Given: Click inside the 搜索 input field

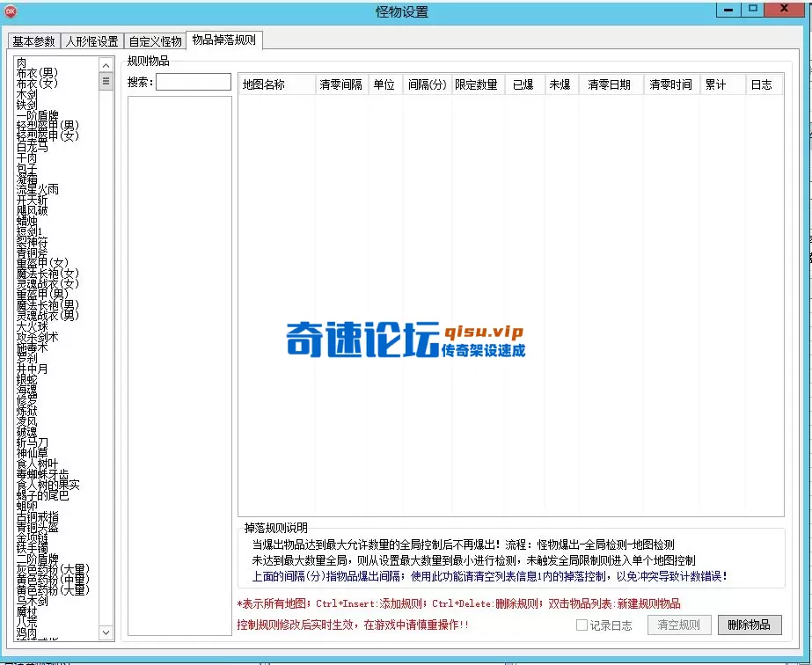Looking at the screenshot, I should (x=192, y=82).
